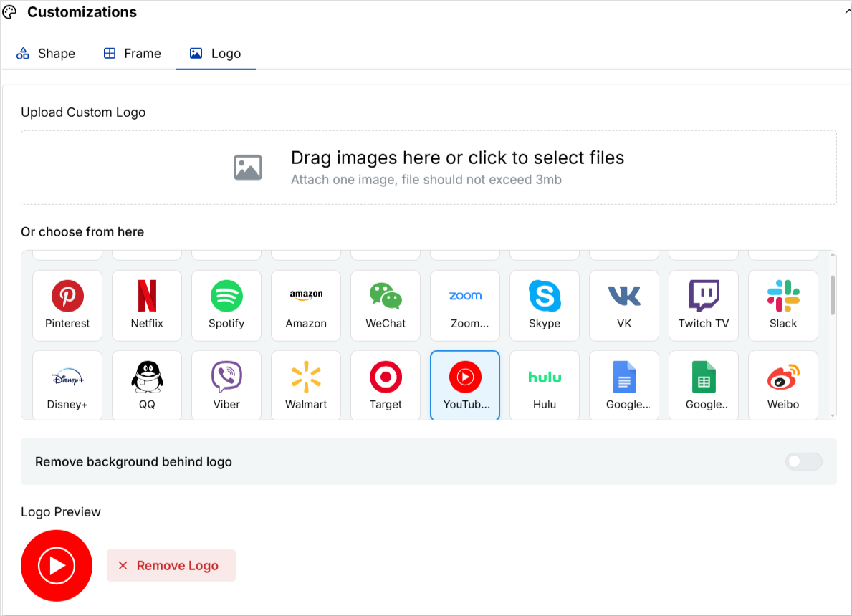852x616 pixels.
Task: Select the Pinterest logo
Action: (x=67, y=305)
